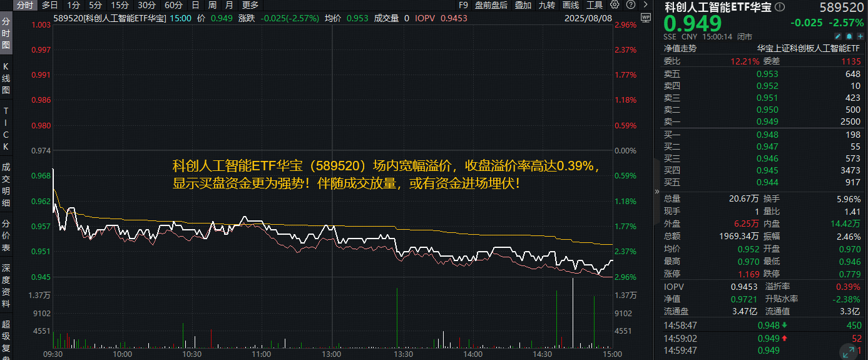Select the 分时 timeframe tab
The image size is (868, 360).
click(x=24, y=4)
